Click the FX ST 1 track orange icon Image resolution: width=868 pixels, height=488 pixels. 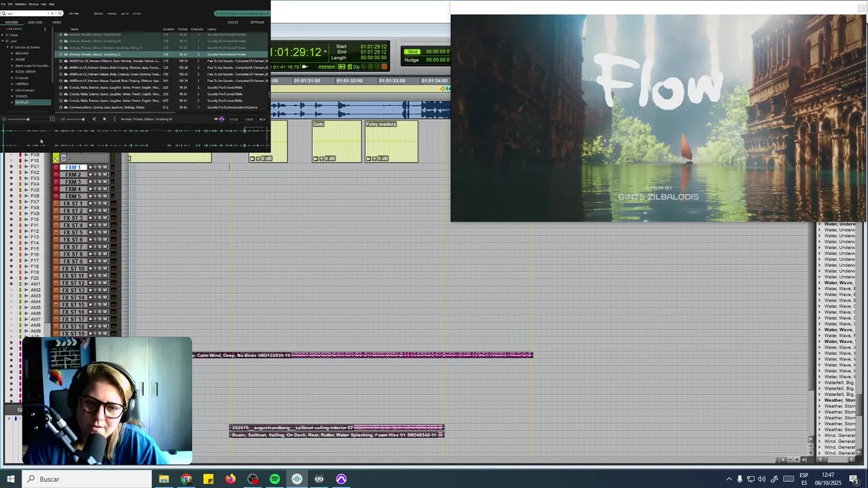tap(56, 203)
